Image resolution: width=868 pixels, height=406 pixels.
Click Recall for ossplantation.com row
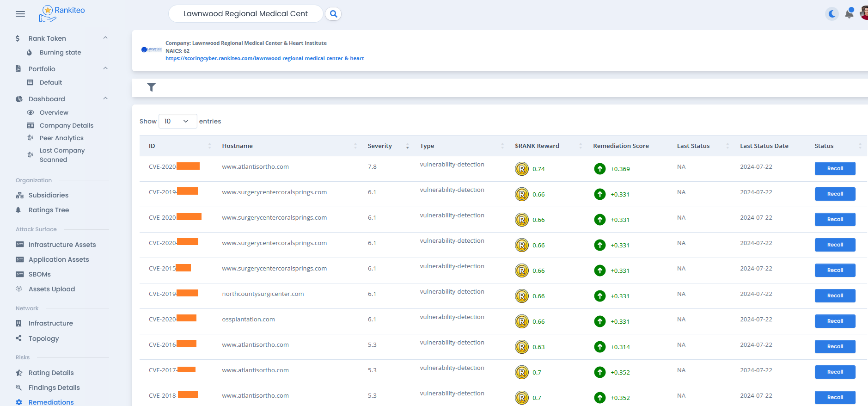(835, 321)
